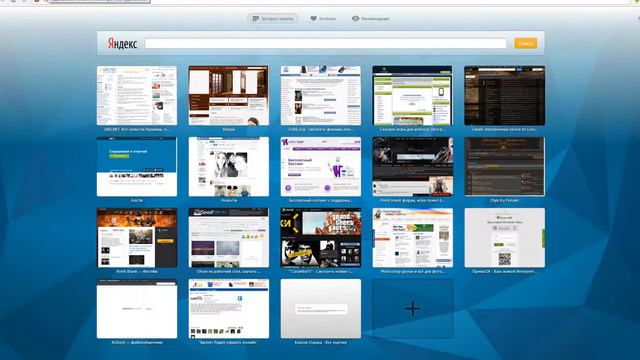This screenshot has height=360, width=640.
Task: Open the brown doors website thumbnail
Action: [229, 96]
